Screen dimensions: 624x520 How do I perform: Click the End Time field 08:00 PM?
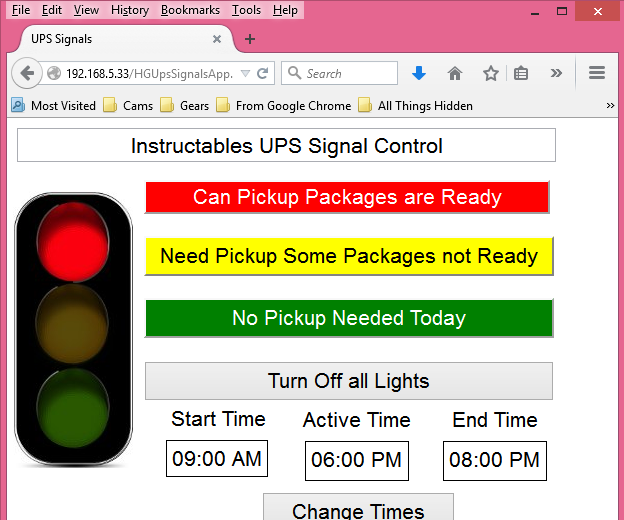pyautogui.click(x=495, y=460)
